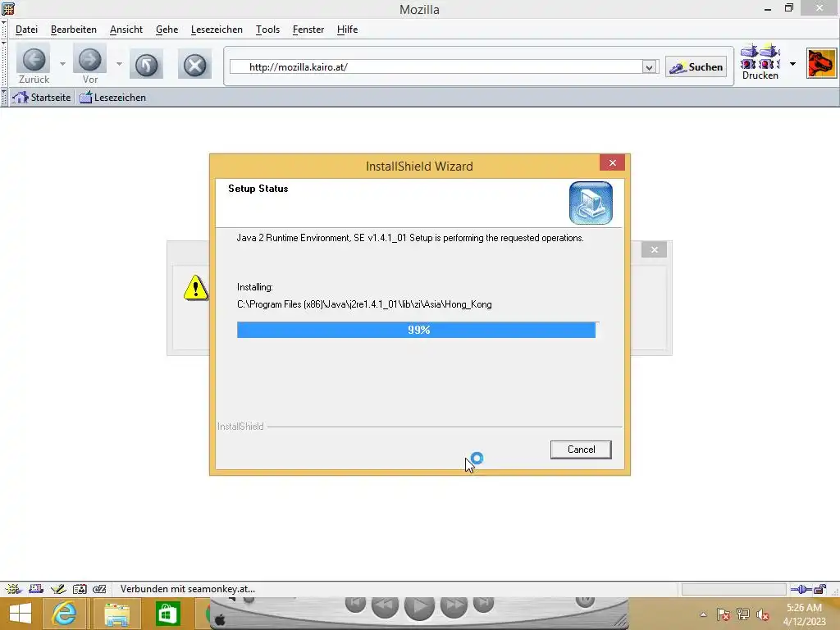Click the Windows Start button
Image resolution: width=840 pixels, height=630 pixels.
[21, 614]
